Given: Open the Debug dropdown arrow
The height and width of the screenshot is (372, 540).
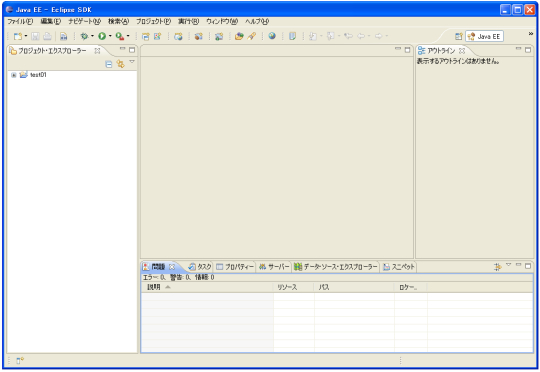Looking at the screenshot, I should (92, 36).
